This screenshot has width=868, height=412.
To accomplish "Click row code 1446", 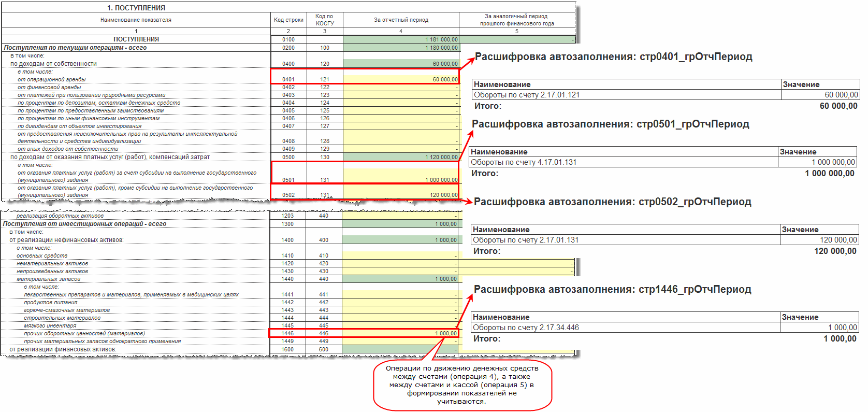I will click(x=287, y=333).
